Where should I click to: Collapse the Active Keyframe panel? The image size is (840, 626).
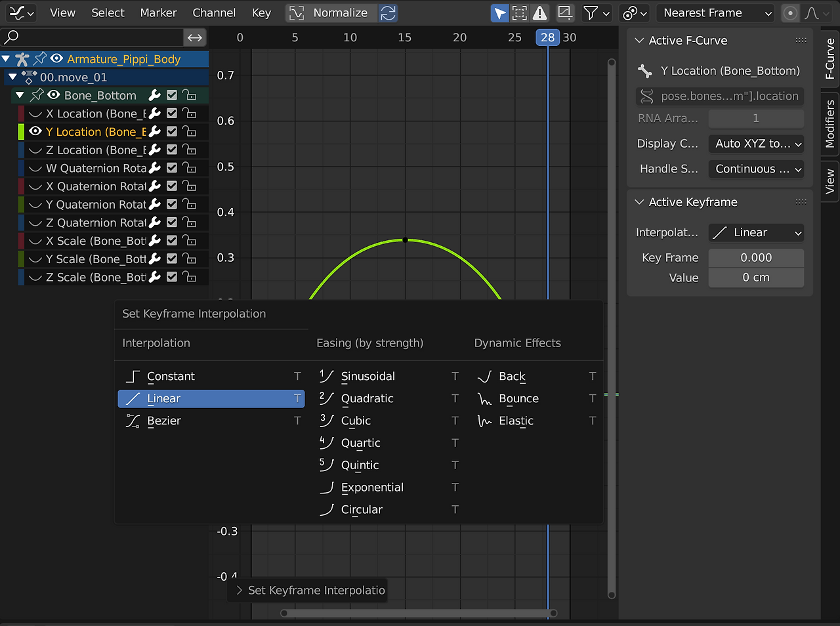pyautogui.click(x=639, y=202)
